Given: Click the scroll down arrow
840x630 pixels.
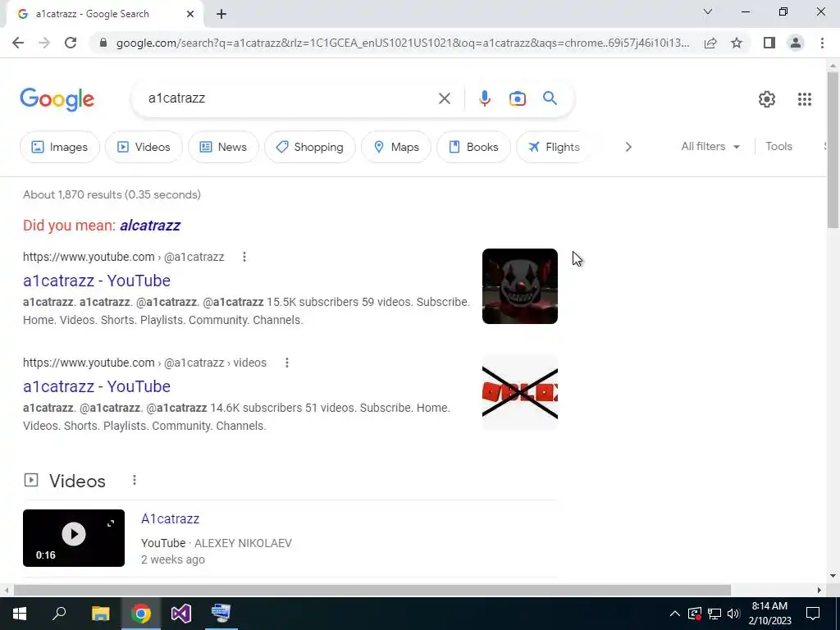Looking at the screenshot, I should click(832, 576).
